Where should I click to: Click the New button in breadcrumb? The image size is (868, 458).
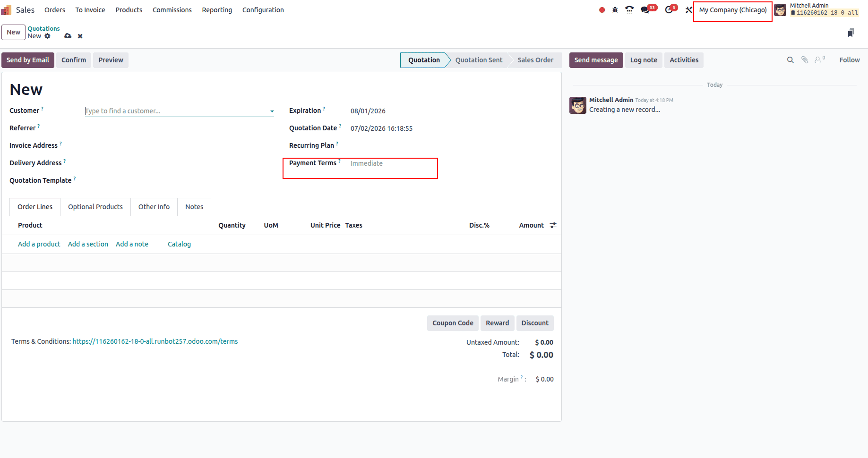pyautogui.click(x=13, y=32)
